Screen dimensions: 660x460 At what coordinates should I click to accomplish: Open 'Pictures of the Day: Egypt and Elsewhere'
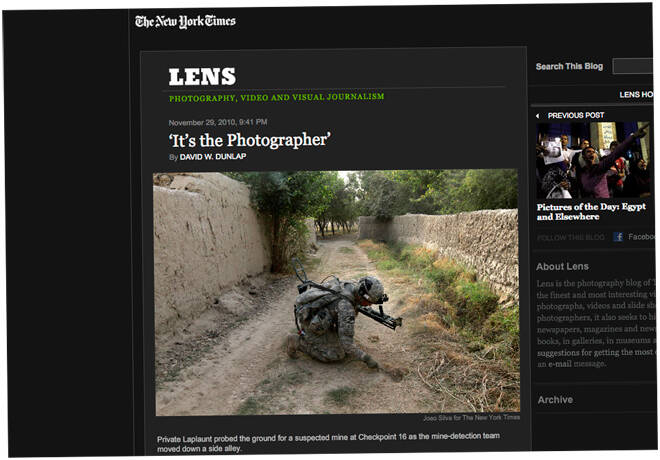[x=591, y=212]
